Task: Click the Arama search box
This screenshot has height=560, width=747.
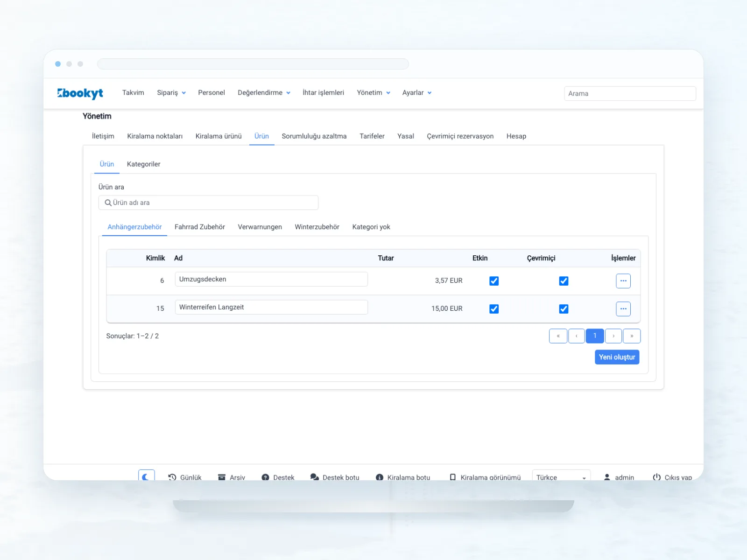Action: (x=630, y=93)
